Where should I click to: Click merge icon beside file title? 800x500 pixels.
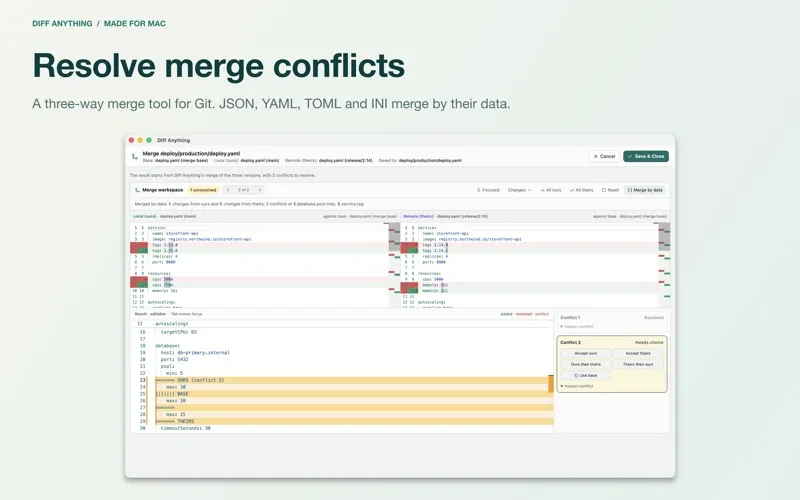(x=135, y=157)
